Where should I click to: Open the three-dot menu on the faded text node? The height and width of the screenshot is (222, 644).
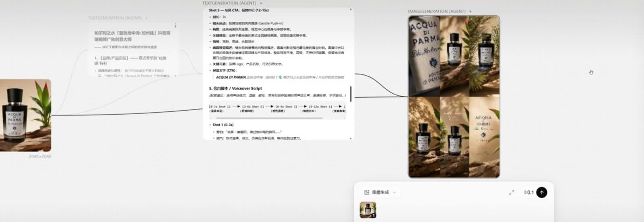[175, 25]
